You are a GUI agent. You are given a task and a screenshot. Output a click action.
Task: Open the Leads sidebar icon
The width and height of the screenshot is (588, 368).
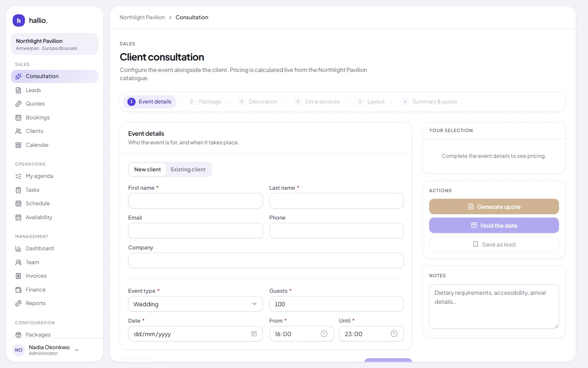[x=18, y=90]
